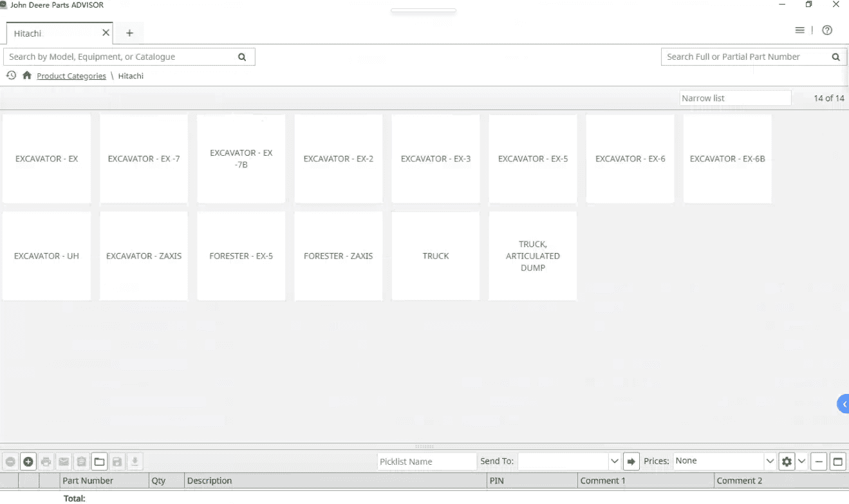849x504 pixels.
Task: Click the Description column header
Action: (336, 481)
